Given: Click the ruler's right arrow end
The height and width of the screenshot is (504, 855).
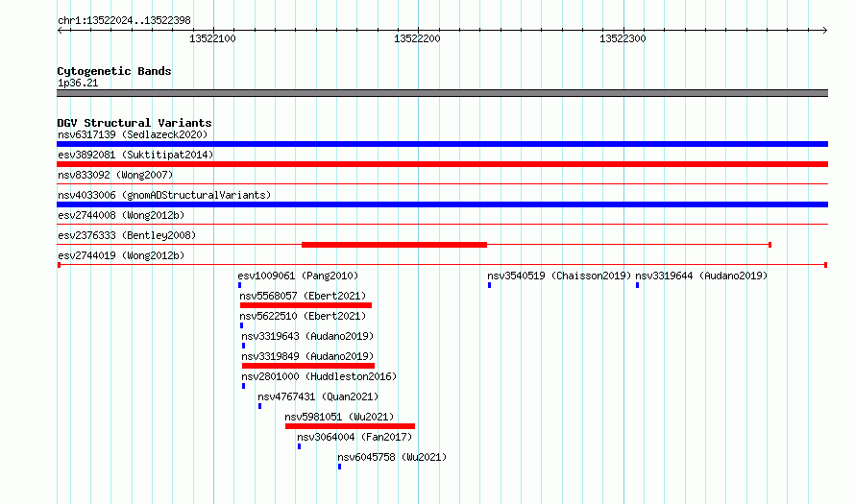Looking at the screenshot, I should pyautogui.click(x=825, y=30).
